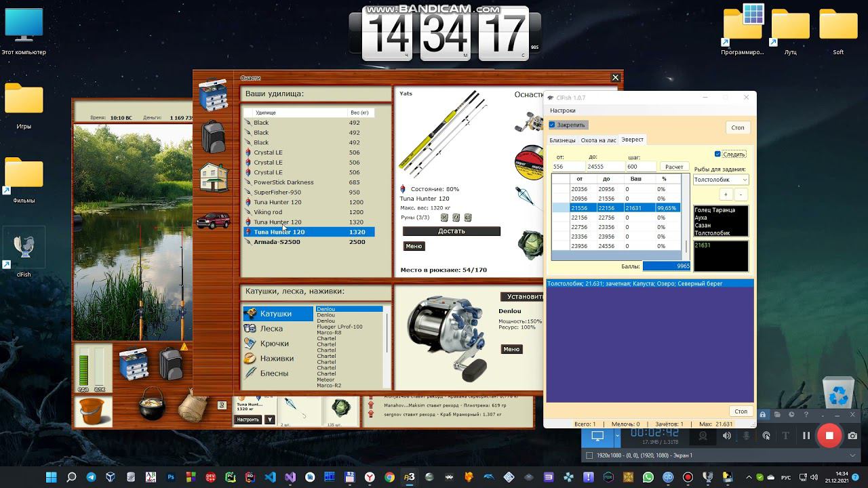Image resolution: width=868 pixels, height=488 pixels.
Task: Open the tackle box tab in the gear window
Action: click(213, 95)
